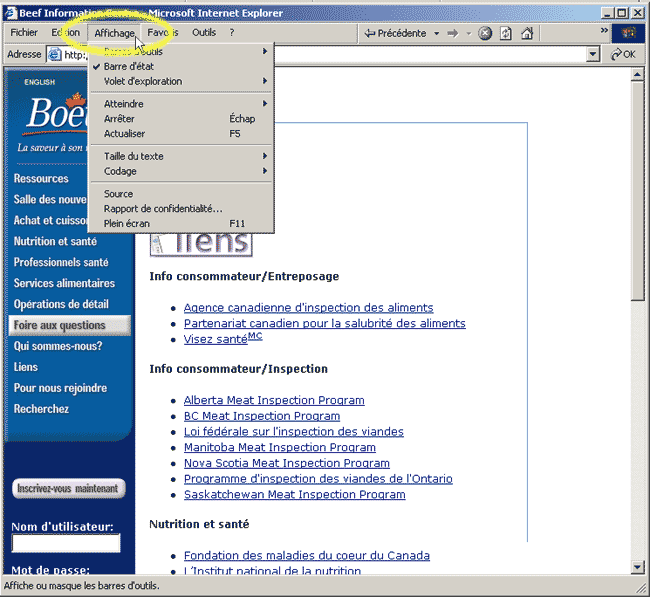Open the address bar dropdown
This screenshot has width=650, height=597.
coord(593,54)
